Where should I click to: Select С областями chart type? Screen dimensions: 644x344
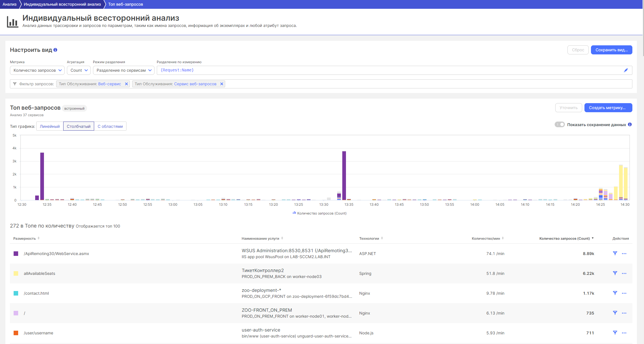110,126
